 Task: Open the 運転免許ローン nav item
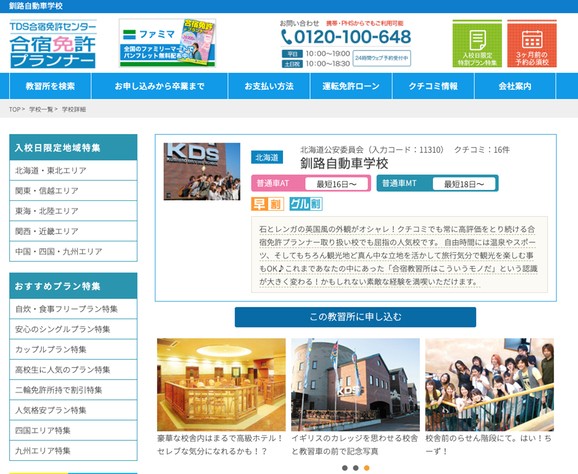tap(351, 86)
